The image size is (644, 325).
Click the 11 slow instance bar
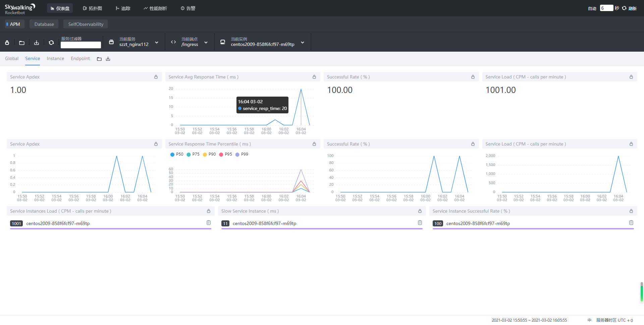(322, 229)
